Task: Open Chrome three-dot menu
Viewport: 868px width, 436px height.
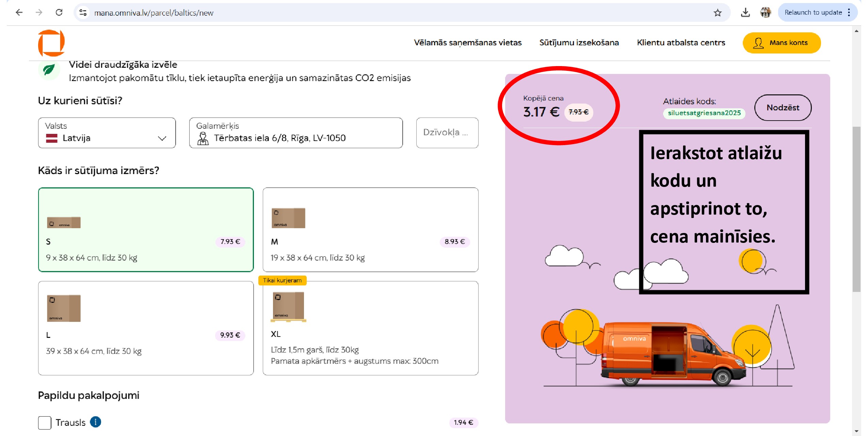Action: (x=849, y=13)
